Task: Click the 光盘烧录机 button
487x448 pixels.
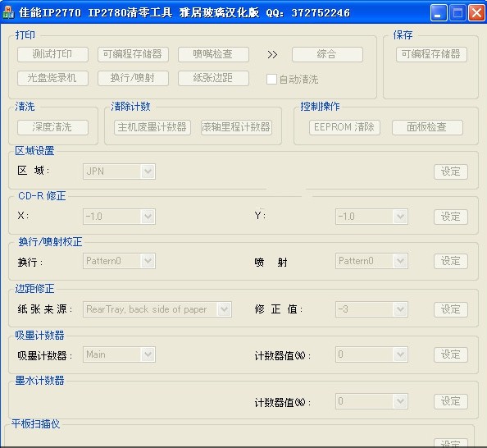Action: pos(52,78)
